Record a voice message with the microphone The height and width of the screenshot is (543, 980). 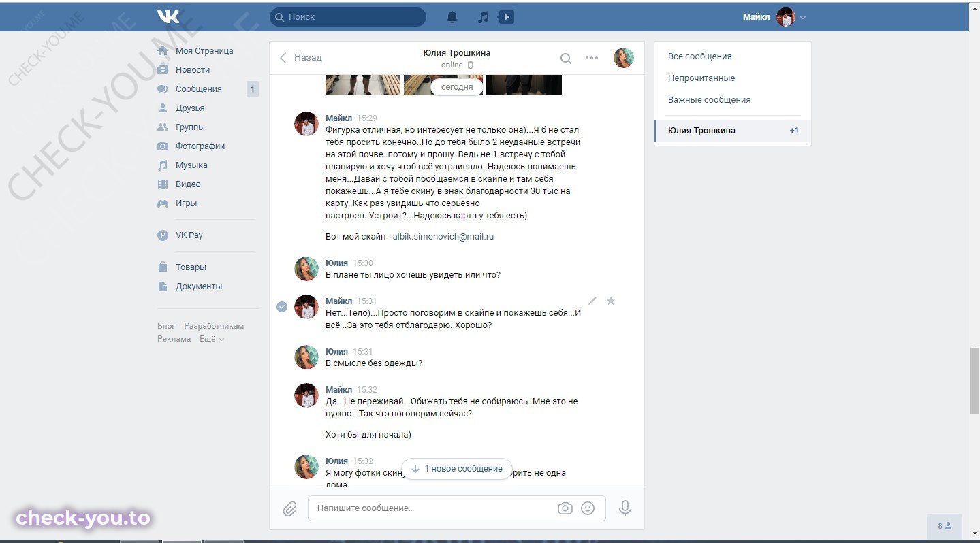(x=625, y=508)
